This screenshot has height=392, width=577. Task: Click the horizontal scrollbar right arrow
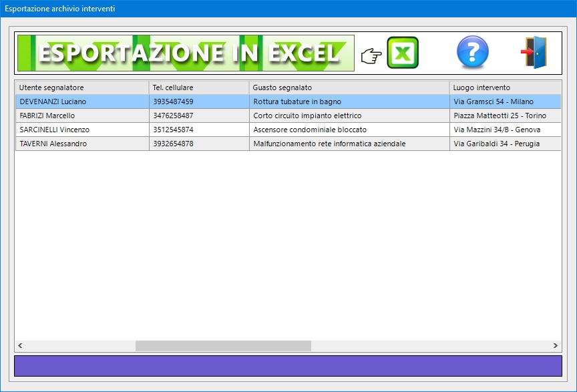click(x=555, y=346)
